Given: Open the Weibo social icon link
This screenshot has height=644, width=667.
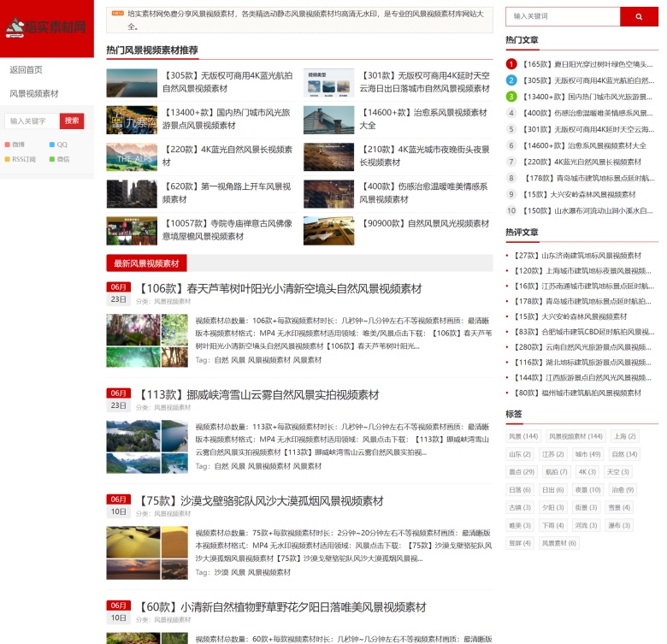Looking at the screenshot, I should tap(15, 145).
